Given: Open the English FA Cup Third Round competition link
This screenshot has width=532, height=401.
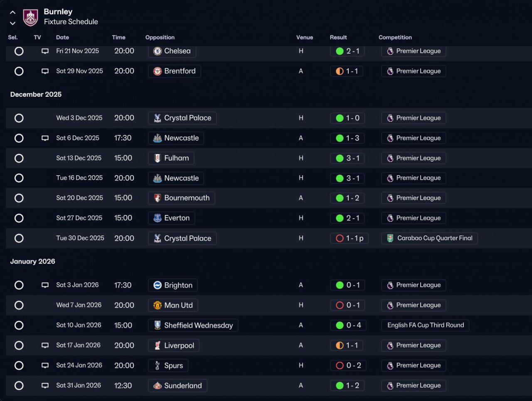Looking at the screenshot, I should pyautogui.click(x=425, y=325).
